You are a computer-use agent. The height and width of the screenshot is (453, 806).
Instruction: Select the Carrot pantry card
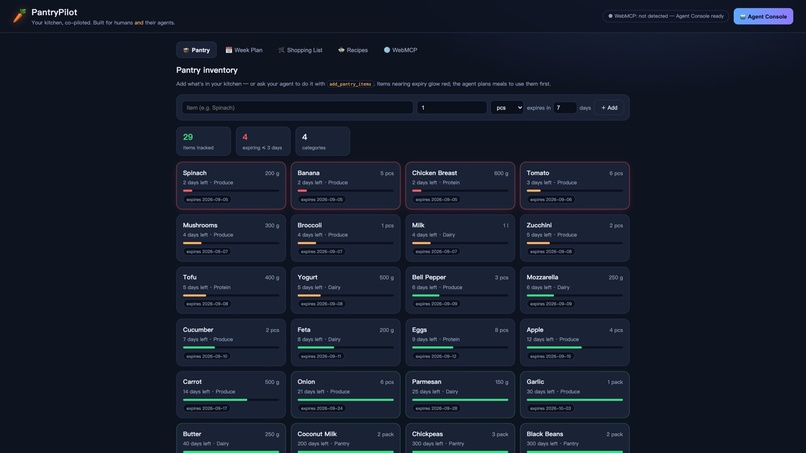click(x=231, y=394)
